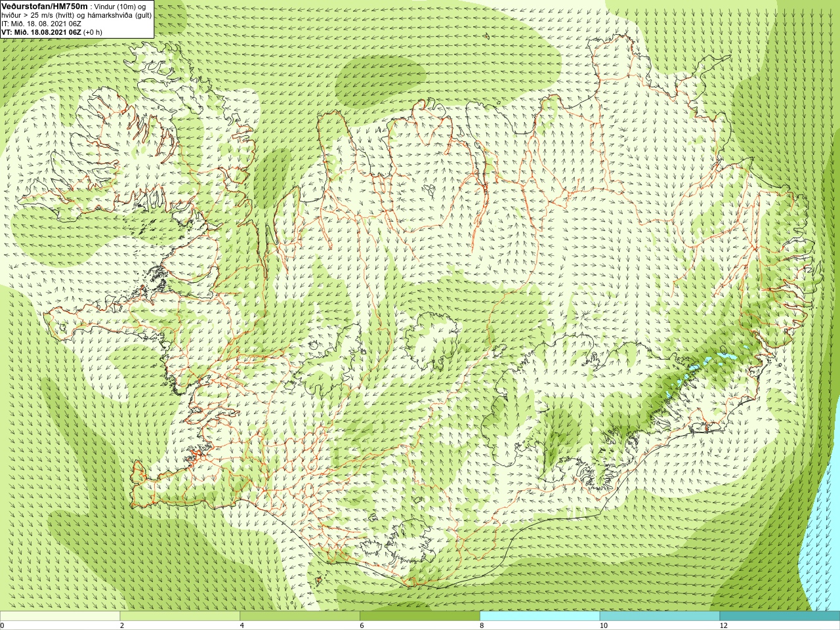The height and width of the screenshot is (630, 840).
Task: Pick the above-12 m/s teal legend swatch
Action: click(780, 616)
